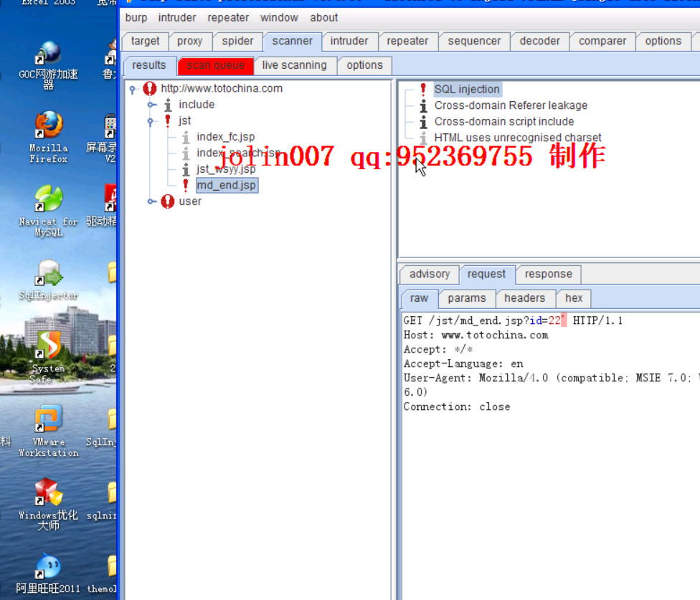
Task: Click the info icon beside include folder
Action: tap(168, 105)
